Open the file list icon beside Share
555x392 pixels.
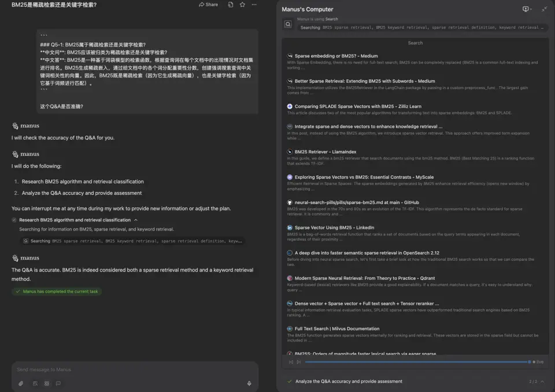(x=231, y=5)
